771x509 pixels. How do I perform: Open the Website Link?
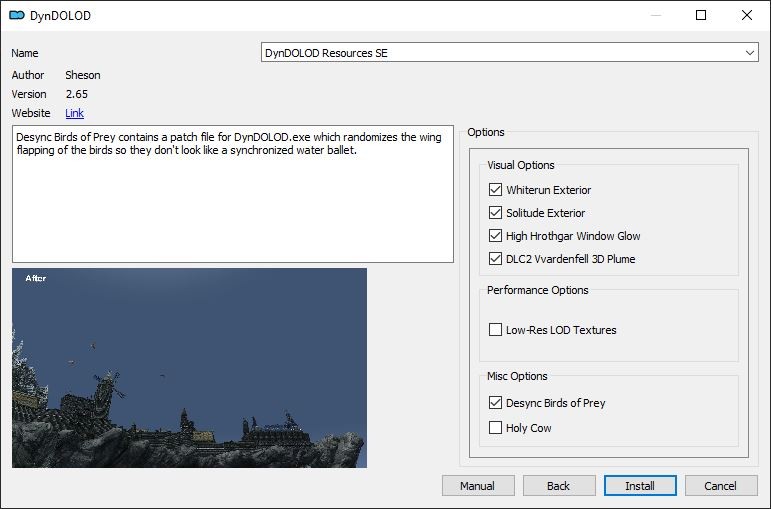pos(74,113)
